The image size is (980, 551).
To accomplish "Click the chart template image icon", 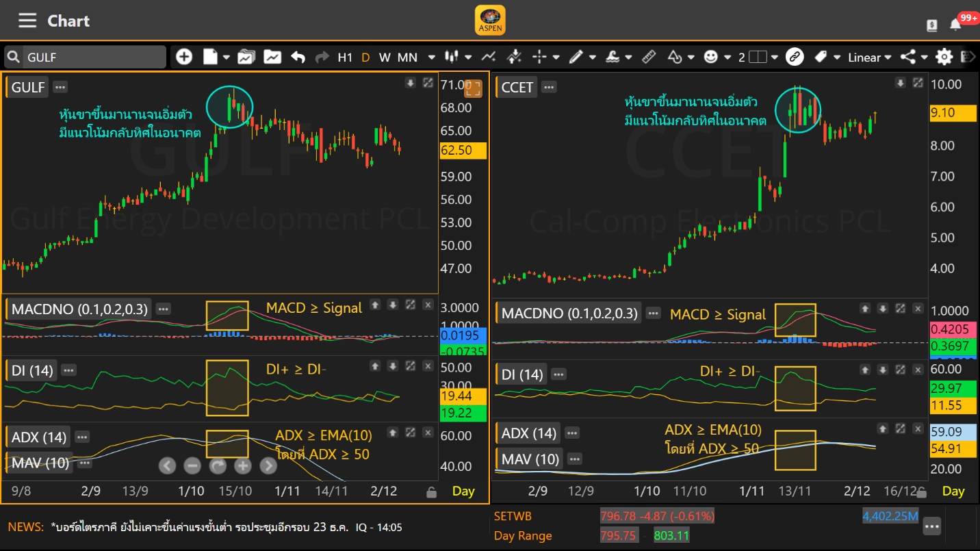I will pyautogui.click(x=272, y=57).
